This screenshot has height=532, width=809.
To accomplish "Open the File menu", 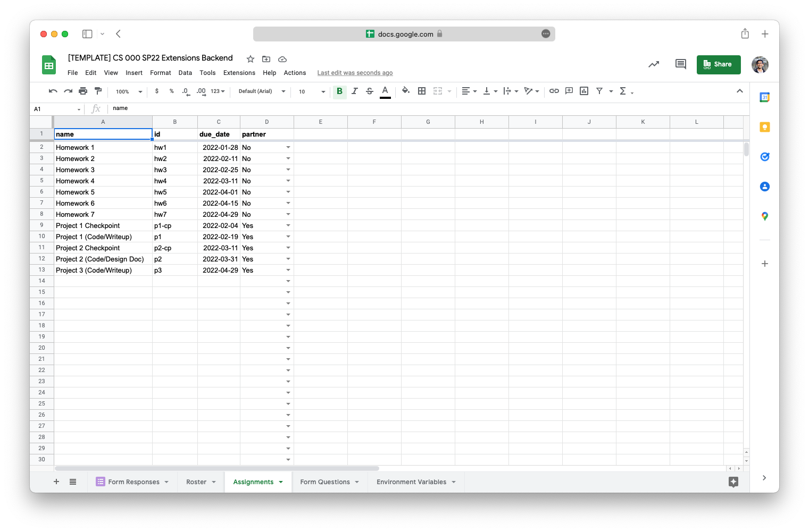I will point(73,73).
